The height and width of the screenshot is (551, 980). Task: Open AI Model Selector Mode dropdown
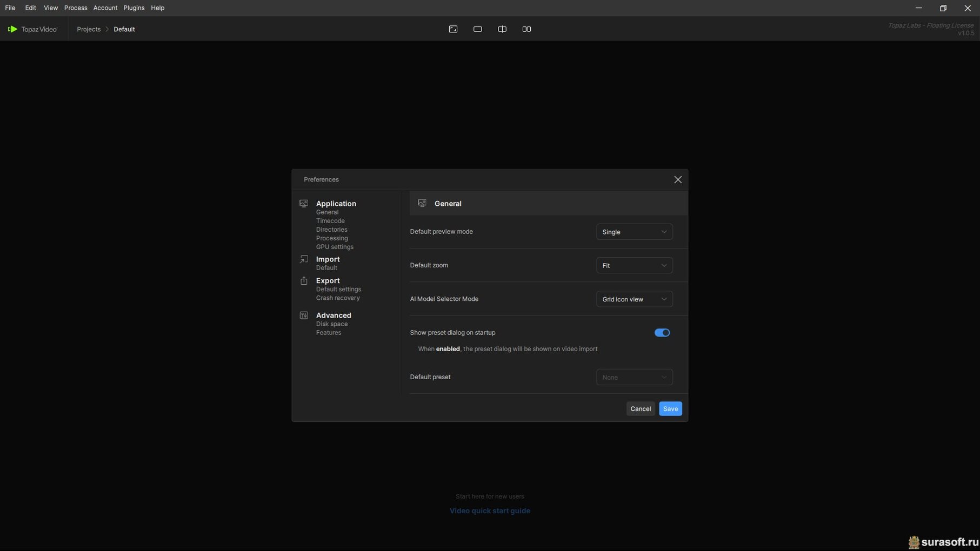click(x=634, y=299)
